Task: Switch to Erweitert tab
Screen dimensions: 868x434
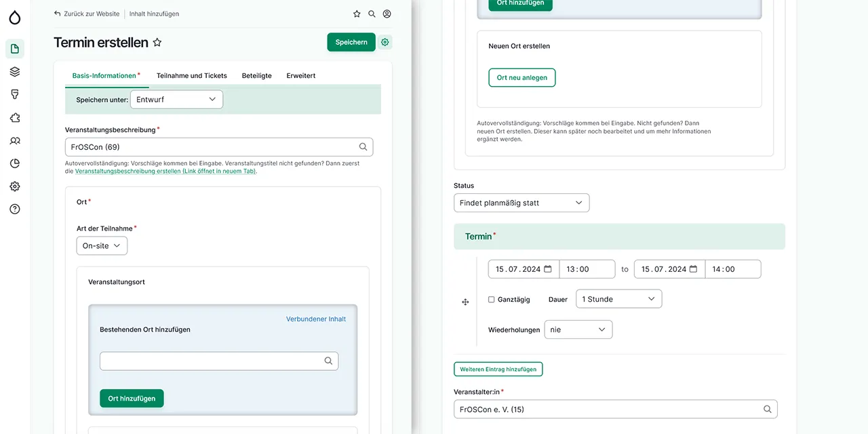Action: (x=301, y=75)
